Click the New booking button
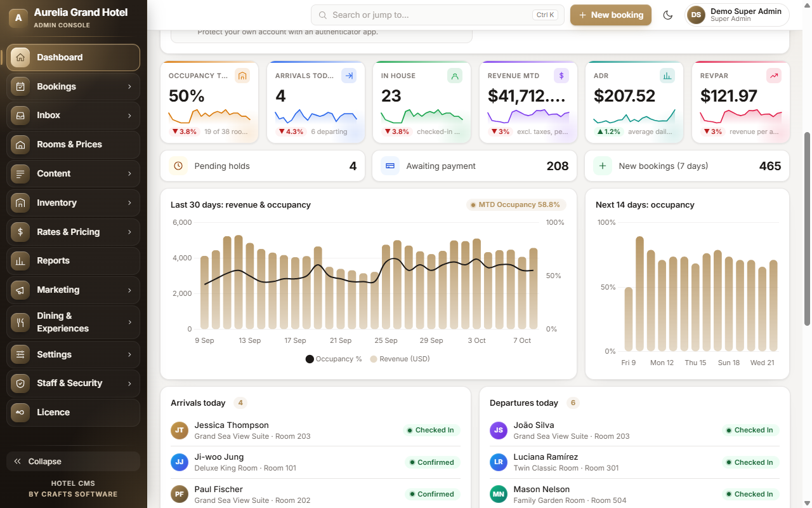The width and height of the screenshot is (812, 508). tap(611, 15)
